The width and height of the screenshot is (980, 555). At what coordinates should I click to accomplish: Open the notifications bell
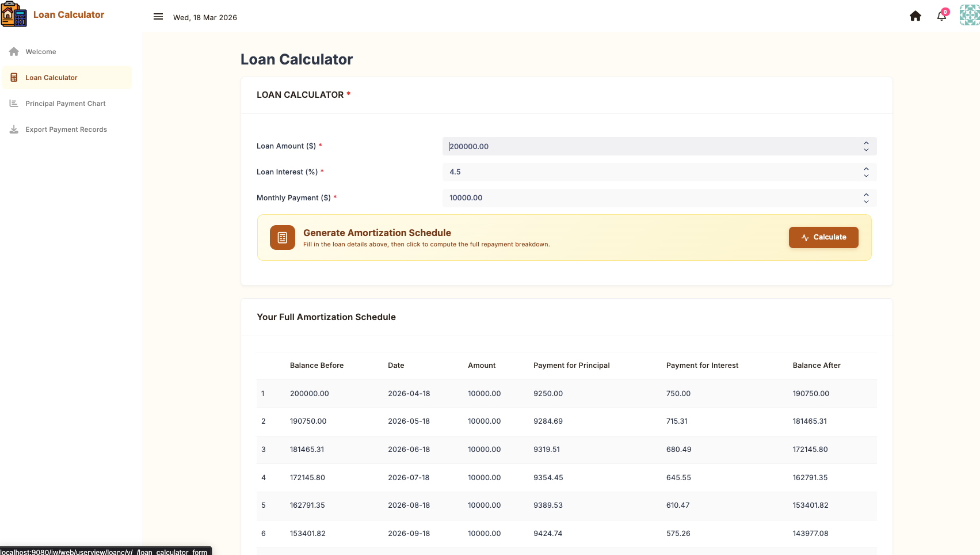(x=941, y=16)
